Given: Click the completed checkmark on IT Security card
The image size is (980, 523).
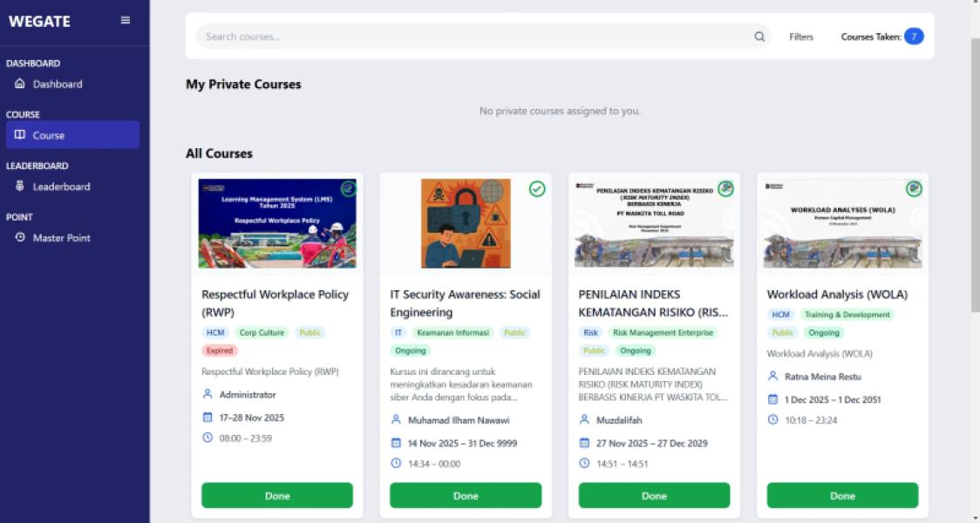Looking at the screenshot, I should point(537,188).
